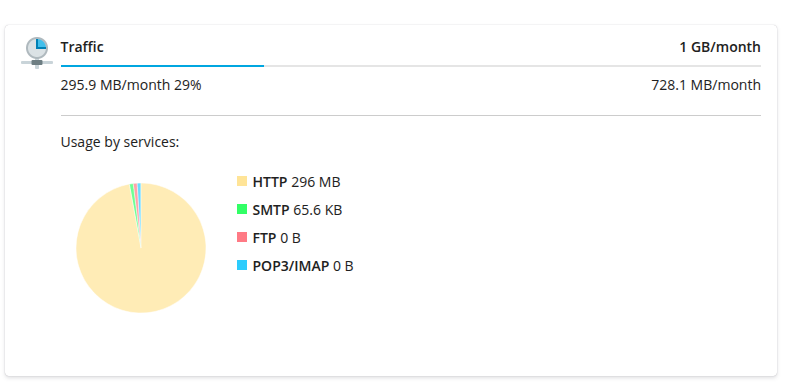790x383 pixels.
Task: Click the 1 GB/month limit label
Action: [720, 47]
